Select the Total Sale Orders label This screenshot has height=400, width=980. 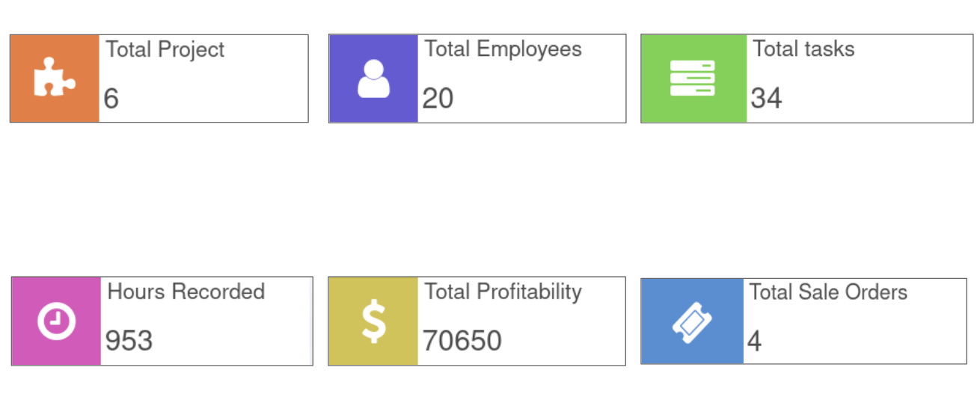click(828, 292)
